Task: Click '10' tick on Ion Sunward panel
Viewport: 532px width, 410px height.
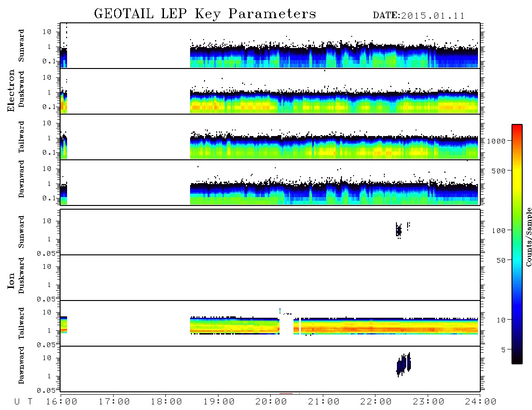Action: coord(47,221)
